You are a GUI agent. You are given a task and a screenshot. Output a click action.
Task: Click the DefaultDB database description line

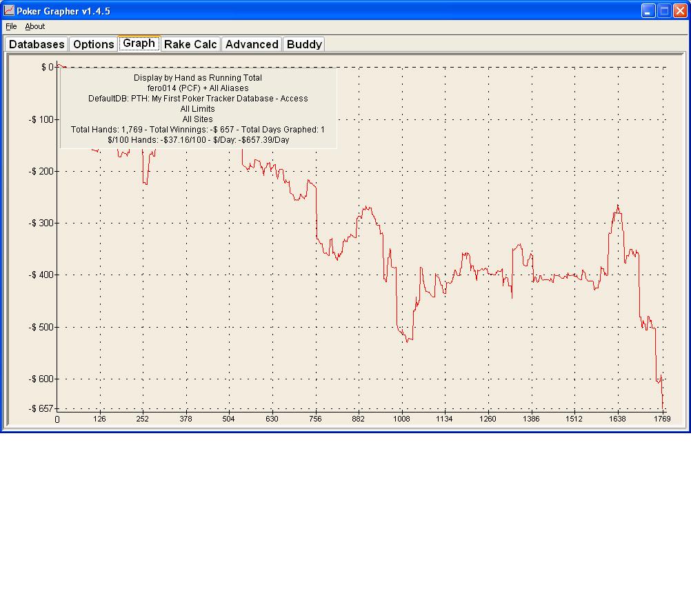tap(198, 99)
